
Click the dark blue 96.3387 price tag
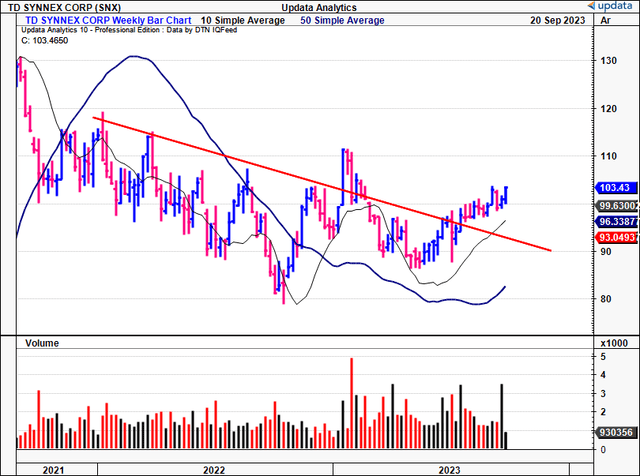point(616,222)
